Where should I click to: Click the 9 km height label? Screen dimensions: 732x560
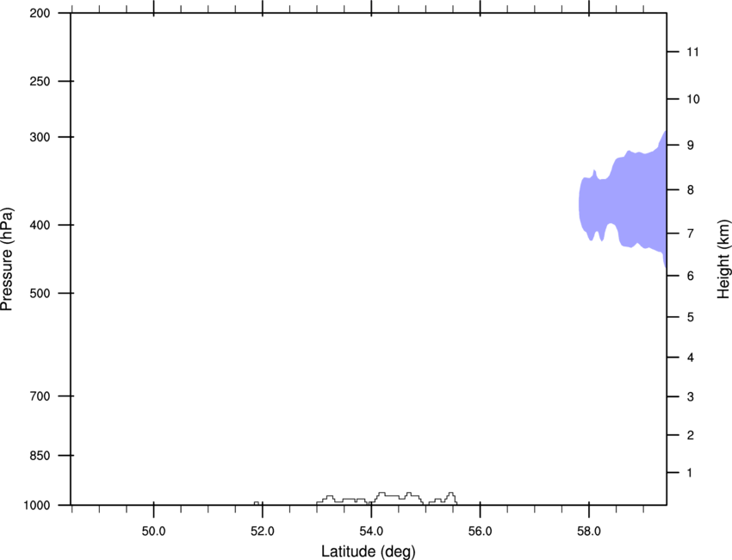(x=691, y=146)
